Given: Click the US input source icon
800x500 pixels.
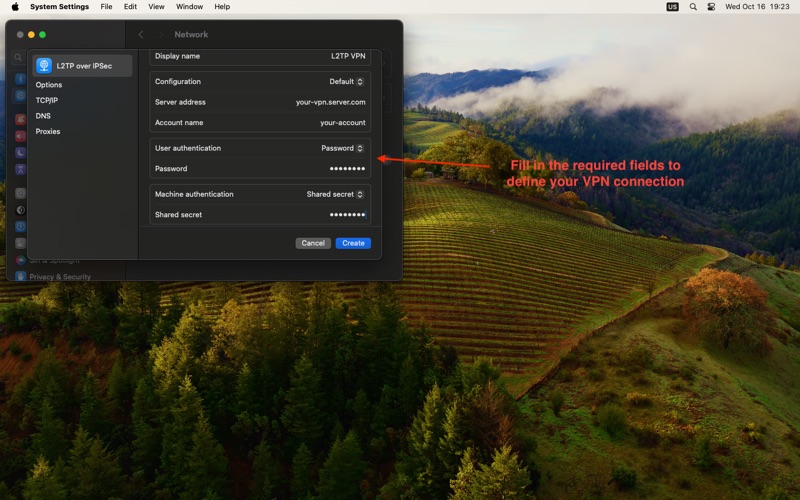Looking at the screenshot, I should 672,7.
